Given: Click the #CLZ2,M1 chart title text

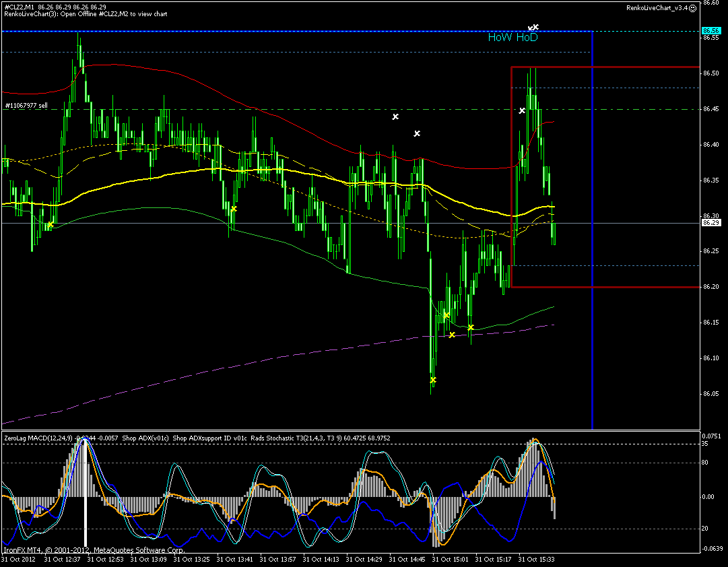Looking at the screenshot, I should click(x=20, y=7).
